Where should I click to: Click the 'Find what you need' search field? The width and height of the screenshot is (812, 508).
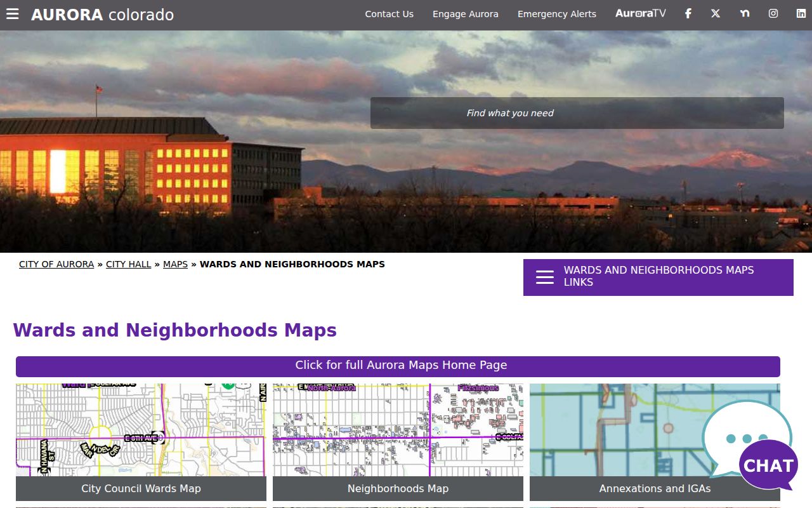(x=577, y=113)
